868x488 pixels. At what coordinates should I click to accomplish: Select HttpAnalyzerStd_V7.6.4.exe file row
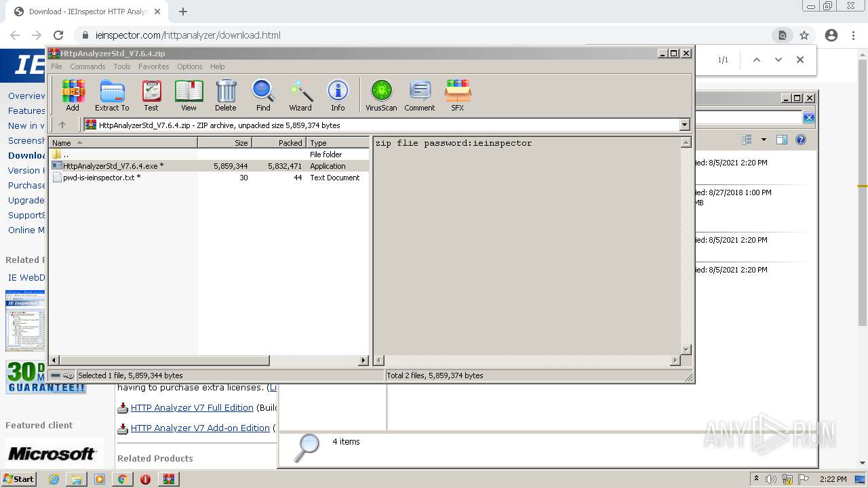[210, 166]
